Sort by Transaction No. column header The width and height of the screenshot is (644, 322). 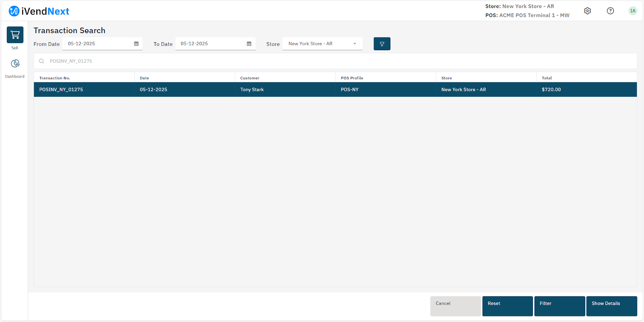click(55, 78)
